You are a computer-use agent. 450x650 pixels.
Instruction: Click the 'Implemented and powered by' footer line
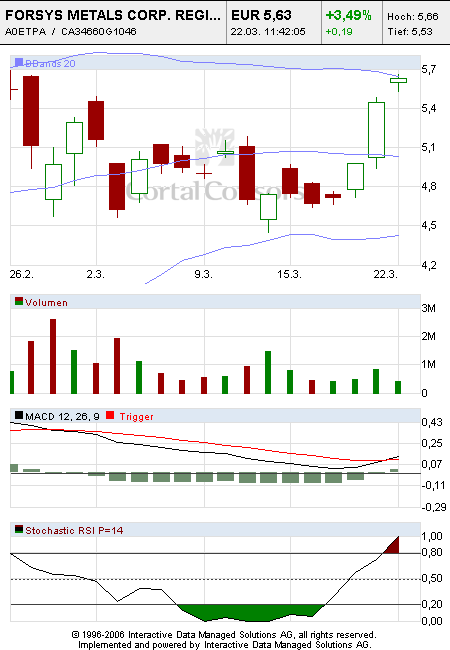coord(224,645)
